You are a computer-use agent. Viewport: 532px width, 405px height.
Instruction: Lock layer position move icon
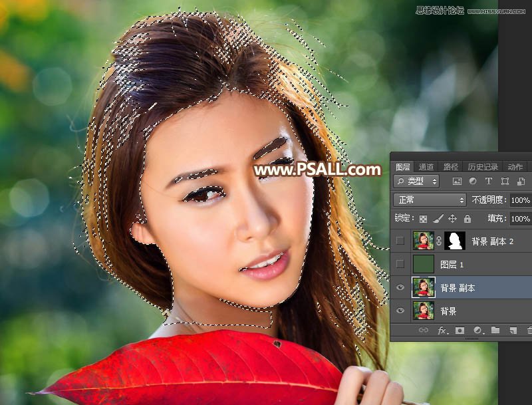pyautogui.click(x=453, y=219)
